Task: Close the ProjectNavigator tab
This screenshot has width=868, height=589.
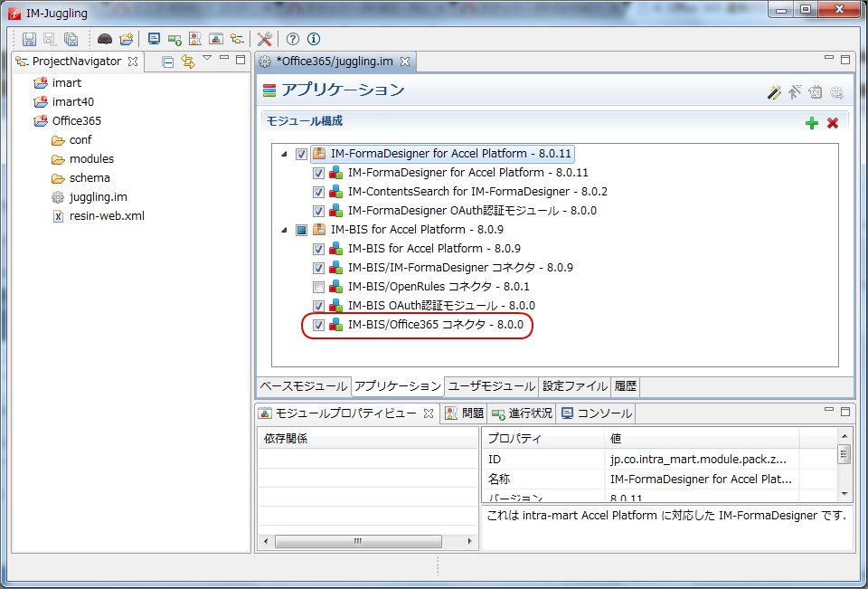Action: pos(133,62)
